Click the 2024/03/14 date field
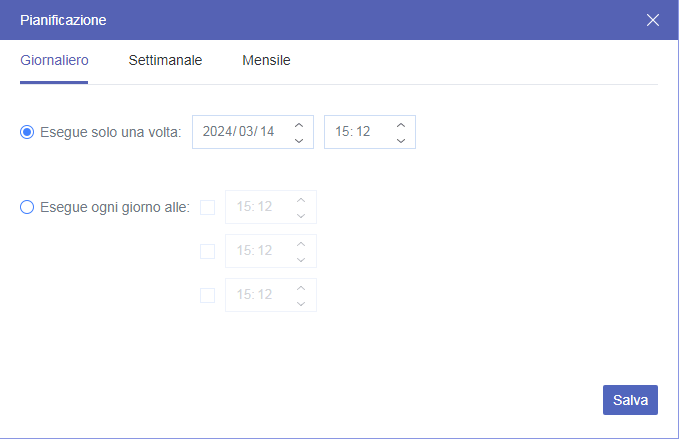This screenshot has width=679, height=439. (238, 132)
